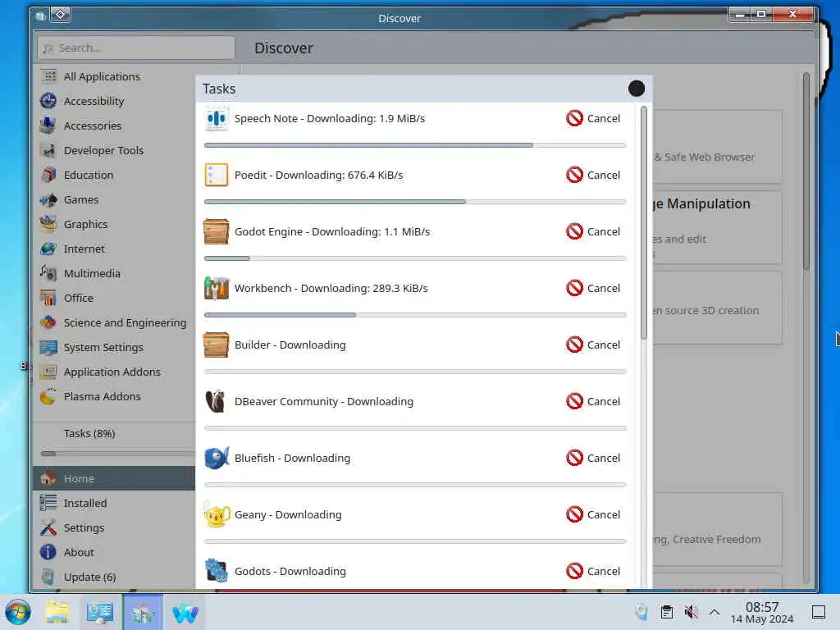Click the DBeaver Community beaver icon
This screenshot has width=840, height=630.
[x=217, y=401]
